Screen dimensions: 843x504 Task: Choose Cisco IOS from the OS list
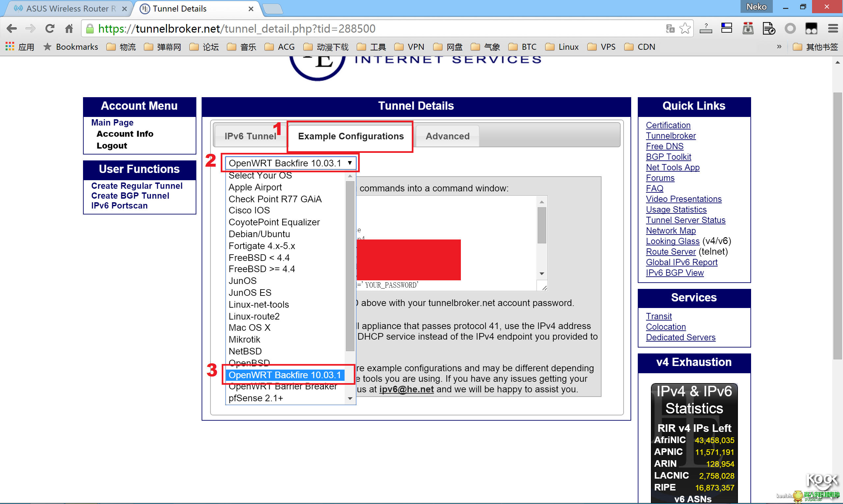click(249, 210)
